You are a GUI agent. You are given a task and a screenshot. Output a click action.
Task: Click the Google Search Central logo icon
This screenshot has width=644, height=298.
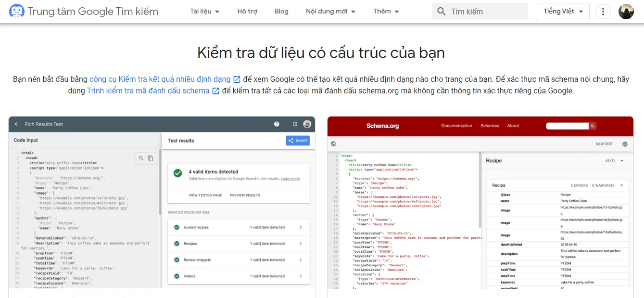(x=17, y=11)
